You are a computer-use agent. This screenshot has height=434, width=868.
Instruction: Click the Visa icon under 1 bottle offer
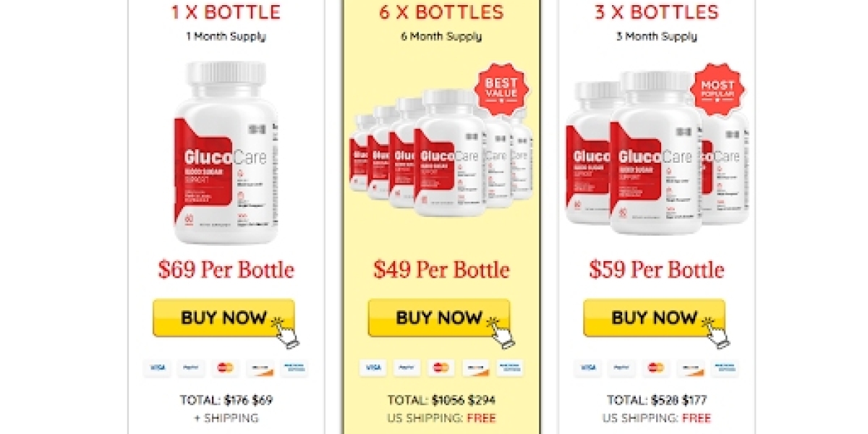point(156,368)
